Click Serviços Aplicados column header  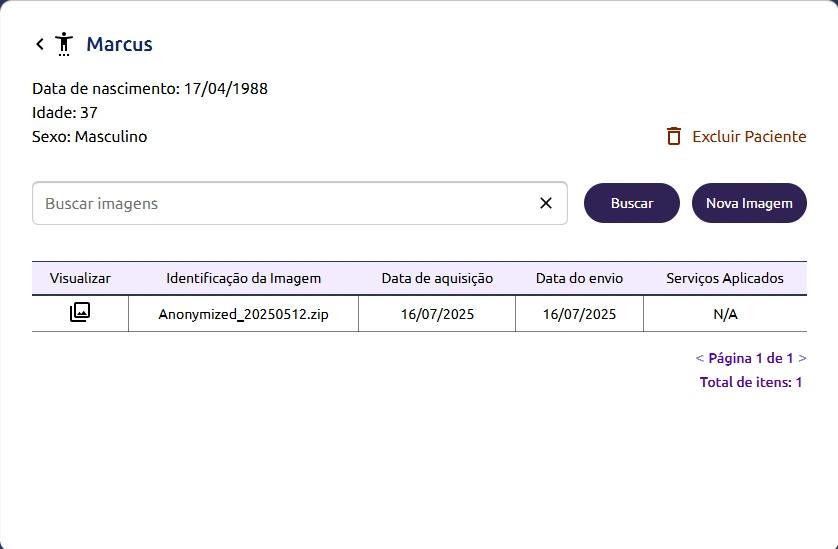pyautogui.click(x=725, y=278)
